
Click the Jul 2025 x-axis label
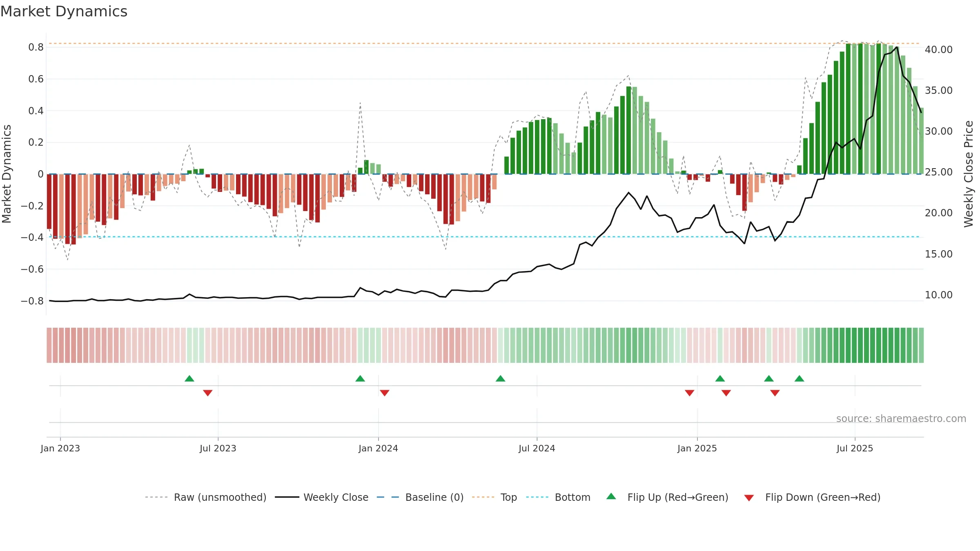click(855, 448)
